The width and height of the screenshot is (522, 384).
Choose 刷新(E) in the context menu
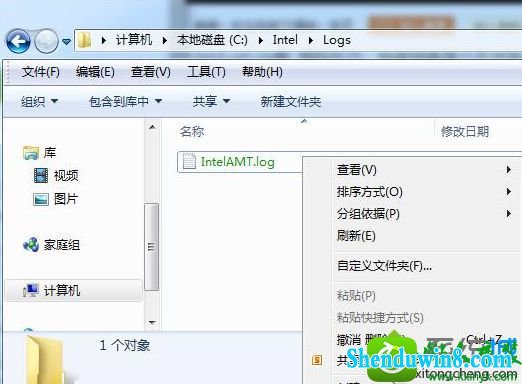[x=356, y=236]
